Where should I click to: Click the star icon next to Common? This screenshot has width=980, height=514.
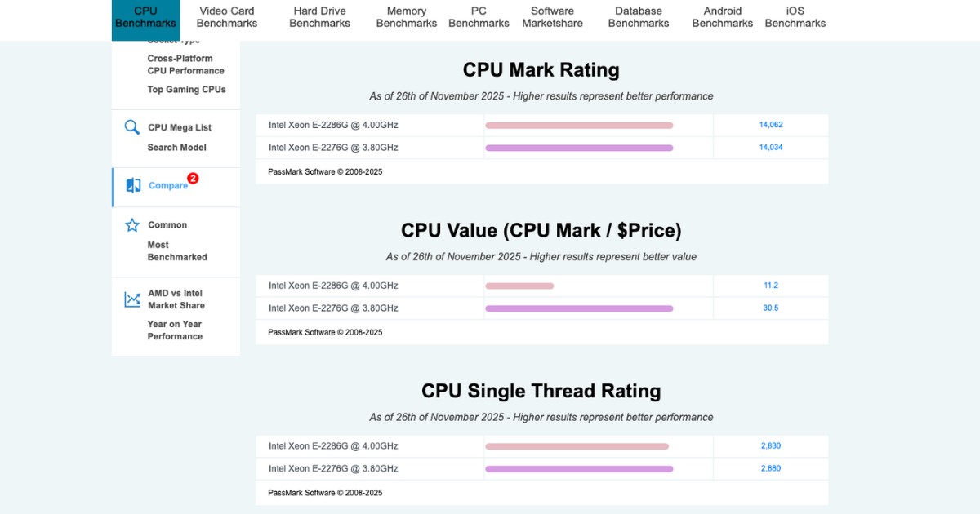(131, 224)
